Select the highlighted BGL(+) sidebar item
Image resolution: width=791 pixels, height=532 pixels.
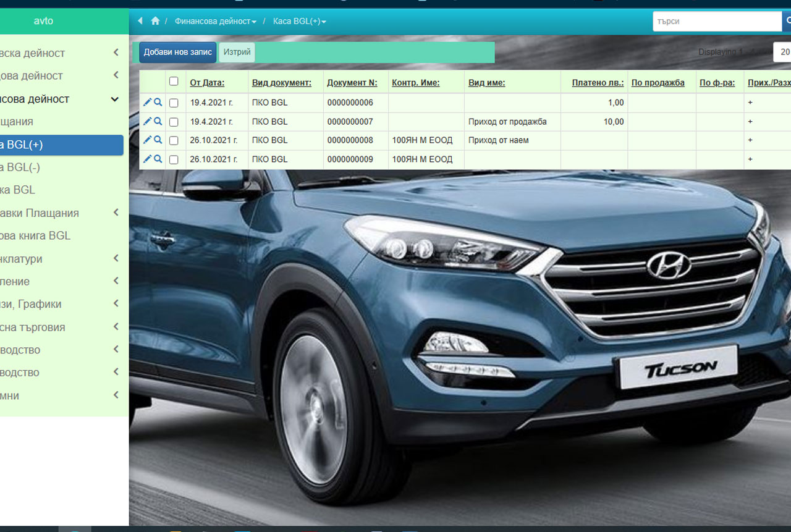coord(62,145)
